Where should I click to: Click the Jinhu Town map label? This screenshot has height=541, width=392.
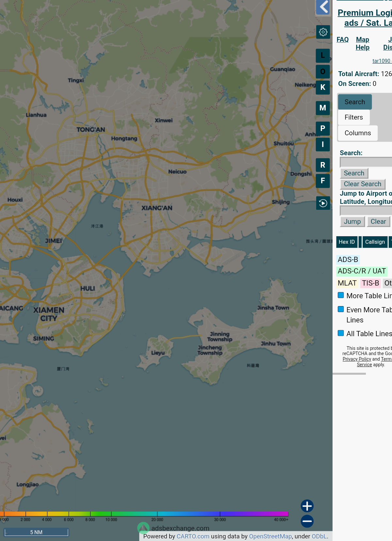pos(276,344)
